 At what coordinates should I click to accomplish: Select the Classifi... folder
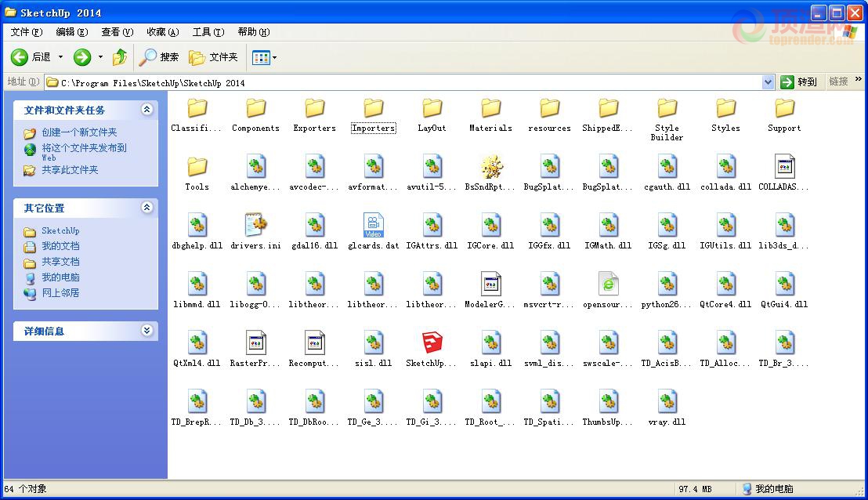coord(197,116)
